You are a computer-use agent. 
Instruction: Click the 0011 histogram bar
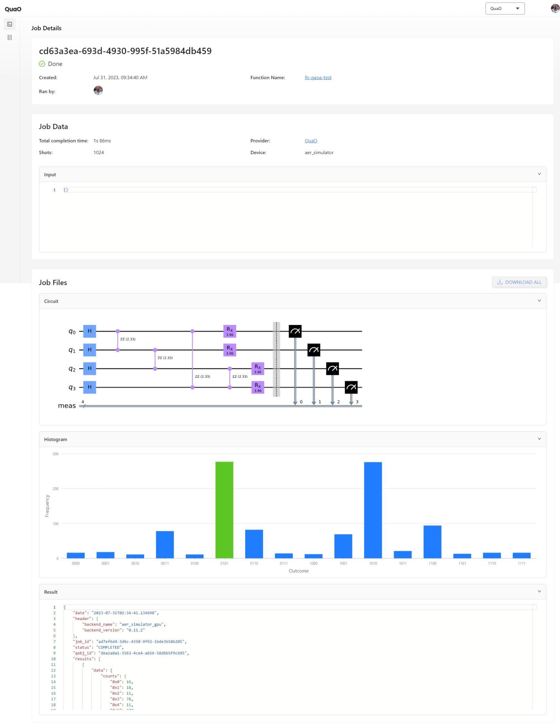165,544
